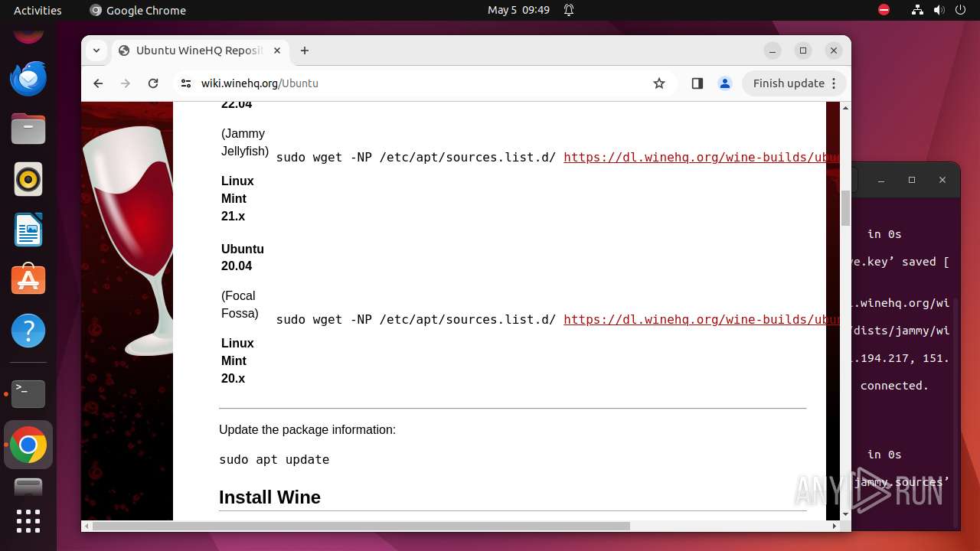Click the scroll right arrow at bottom
980x551 pixels.
(835, 526)
